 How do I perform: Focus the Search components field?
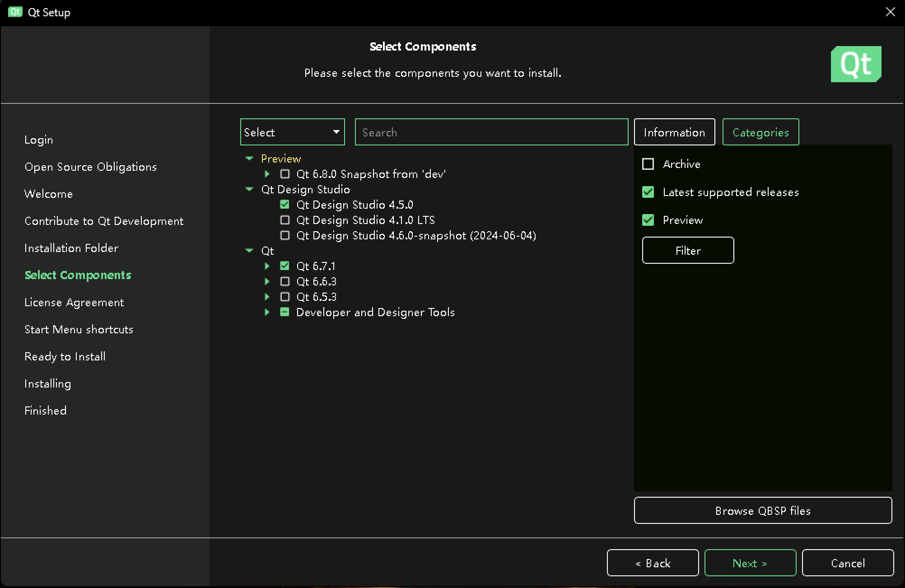(491, 132)
